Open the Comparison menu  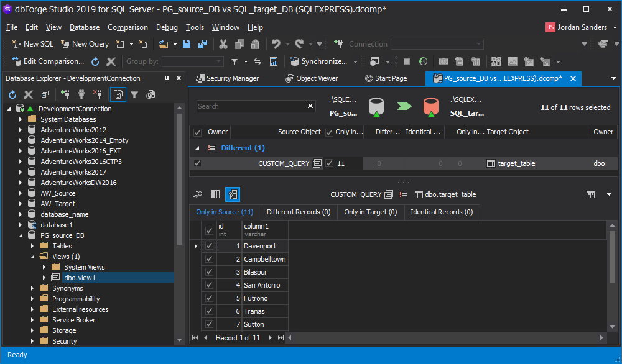pos(128,27)
